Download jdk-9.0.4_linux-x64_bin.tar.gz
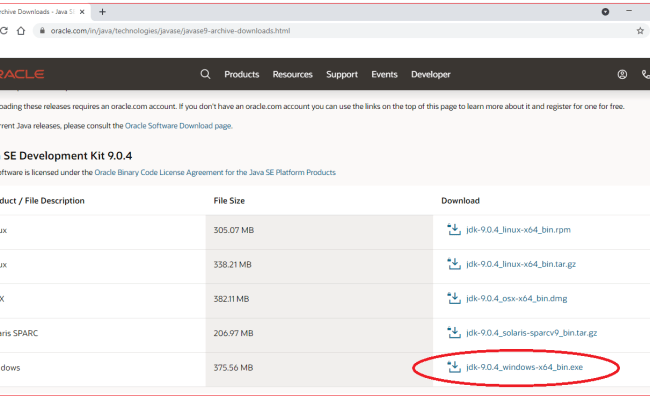Viewport: 650px width, 400px height. 521,264
